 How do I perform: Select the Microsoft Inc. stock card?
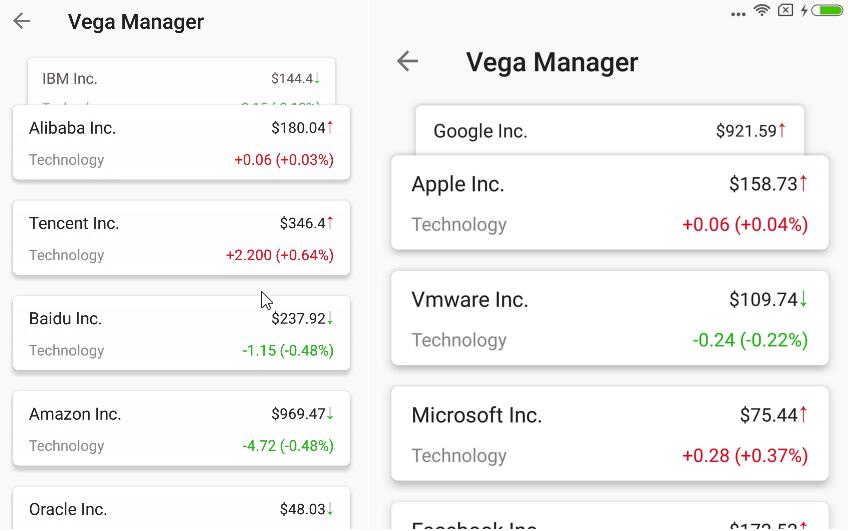pos(610,434)
